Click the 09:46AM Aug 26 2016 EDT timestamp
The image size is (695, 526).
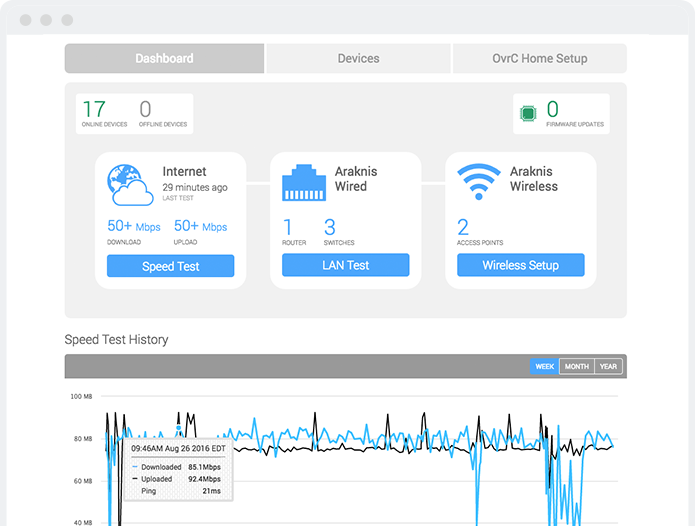click(178, 448)
